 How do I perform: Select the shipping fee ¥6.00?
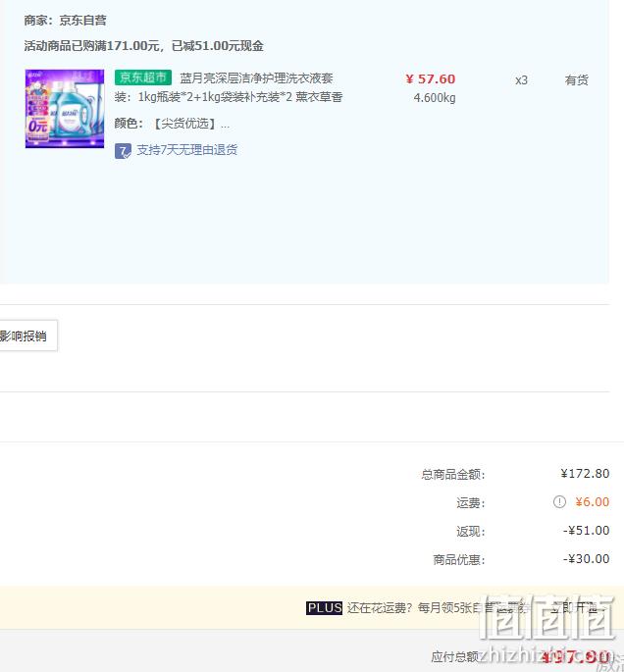tap(593, 501)
